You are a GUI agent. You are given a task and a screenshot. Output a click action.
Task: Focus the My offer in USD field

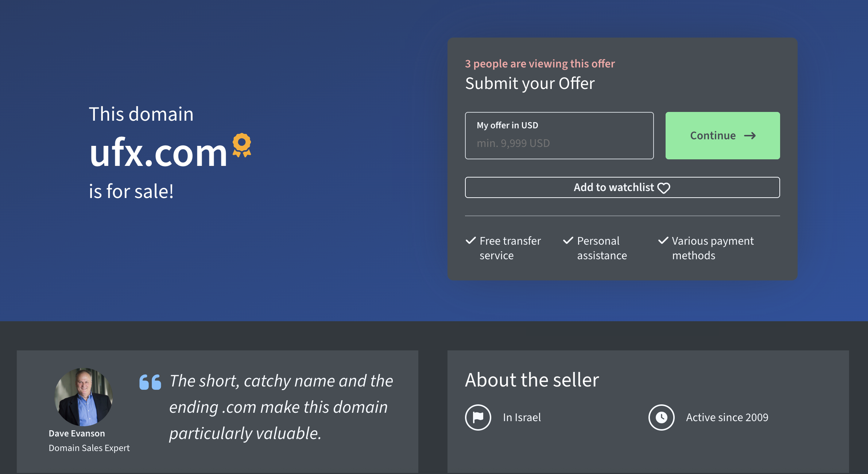pyautogui.click(x=559, y=136)
